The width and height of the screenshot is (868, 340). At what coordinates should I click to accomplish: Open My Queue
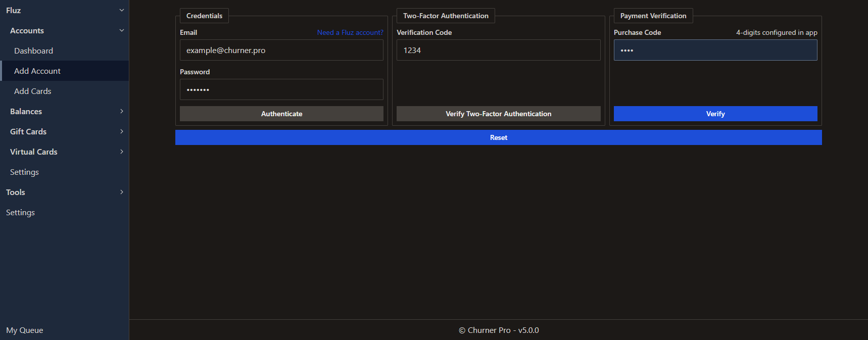click(x=25, y=330)
